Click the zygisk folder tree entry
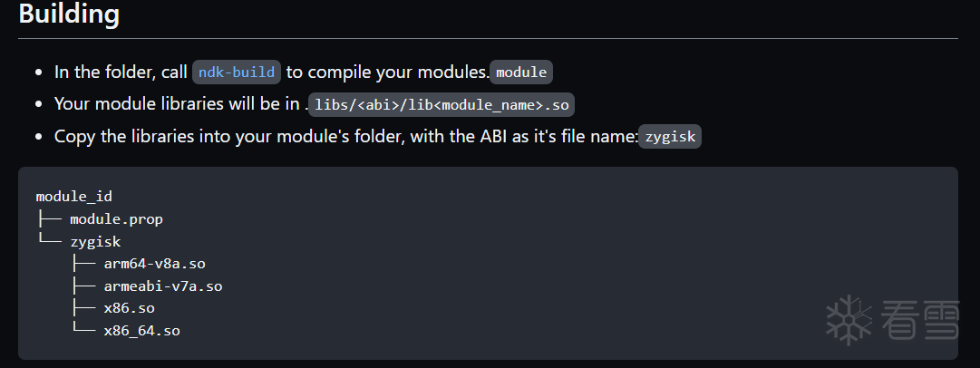The width and height of the screenshot is (980, 368). point(95,241)
